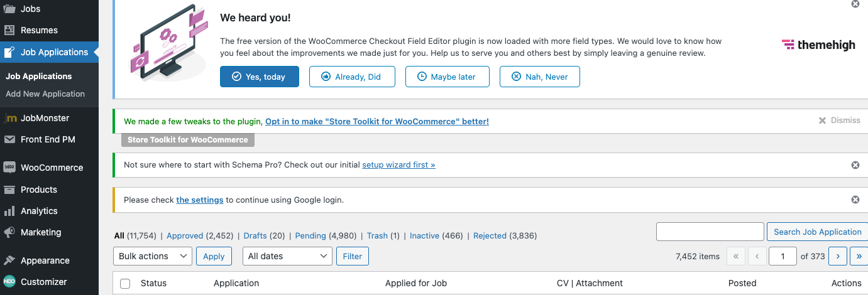The width and height of the screenshot is (868, 295).
Task: Click the Already, Did button
Action: coord(351,77)
